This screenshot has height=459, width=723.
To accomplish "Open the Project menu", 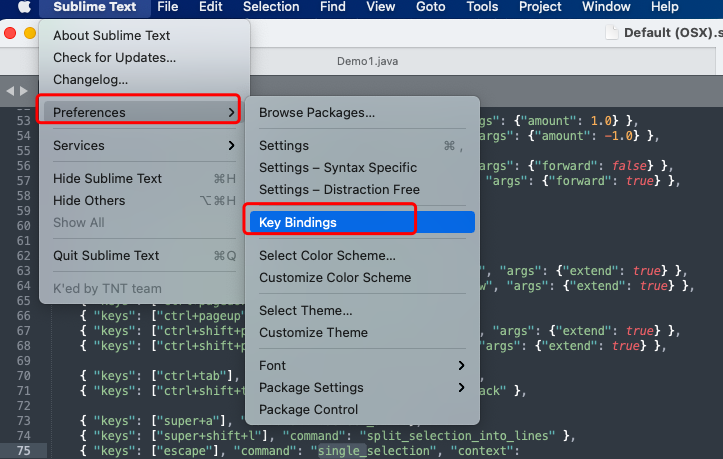I will 540,7.
